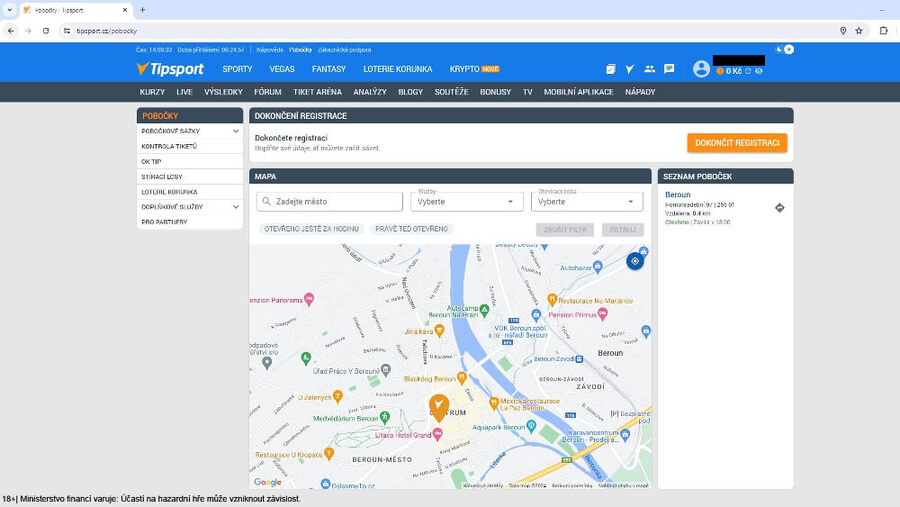Click Pension Primus map marker
The height and width of the screenshot is (507, 900).
pyautogui.click(x=603, y=314)
